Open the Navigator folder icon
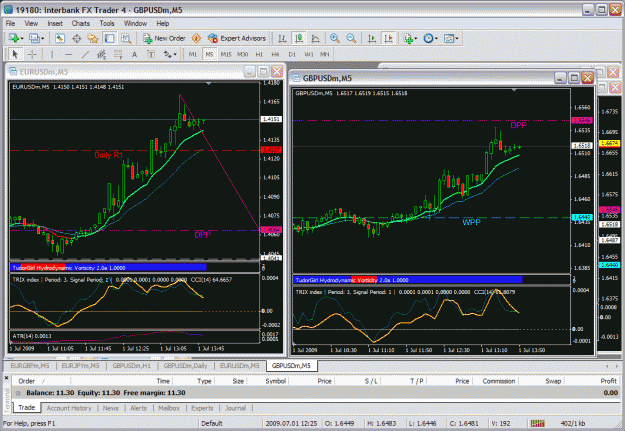 [93, 38]
